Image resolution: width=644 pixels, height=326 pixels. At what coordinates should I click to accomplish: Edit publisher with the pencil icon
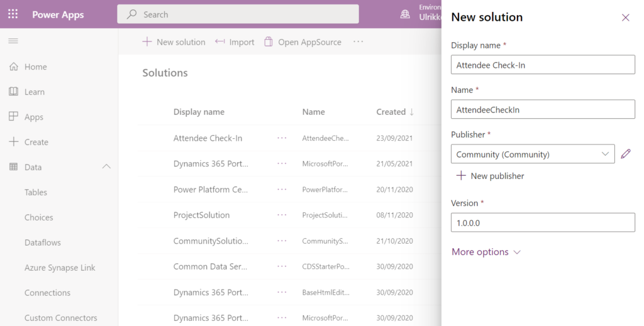tap(626, 154)
